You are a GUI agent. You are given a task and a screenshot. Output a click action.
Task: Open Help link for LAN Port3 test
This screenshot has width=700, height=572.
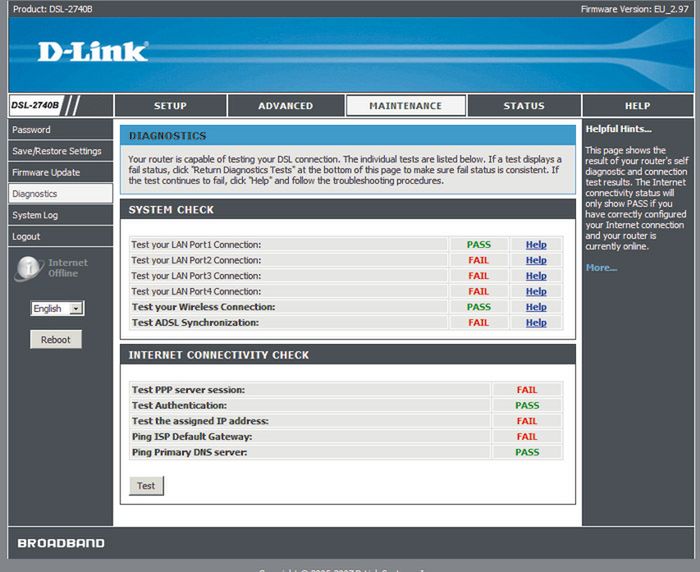click(x=536, y=276)
